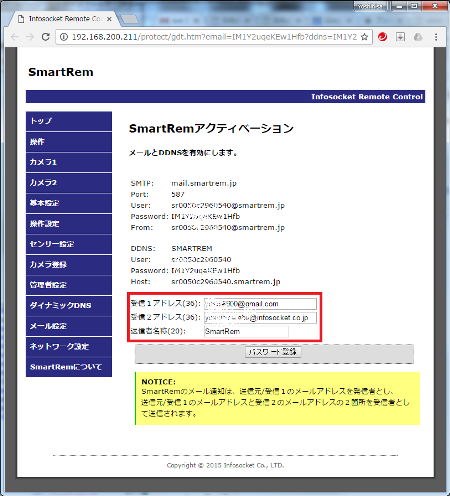Open カメラ1 in the sidebar
The image size is (450, 496).
pyautogui.click(x=69, y=162)
